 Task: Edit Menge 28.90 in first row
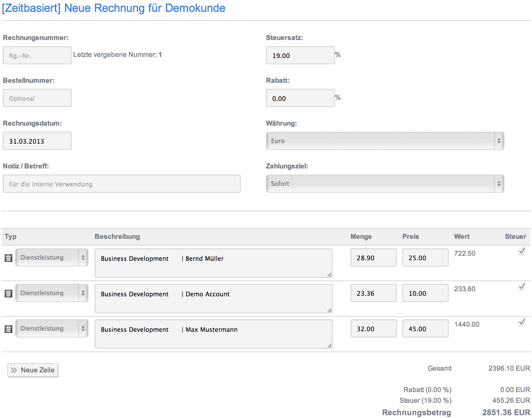(x=373, y=258)
